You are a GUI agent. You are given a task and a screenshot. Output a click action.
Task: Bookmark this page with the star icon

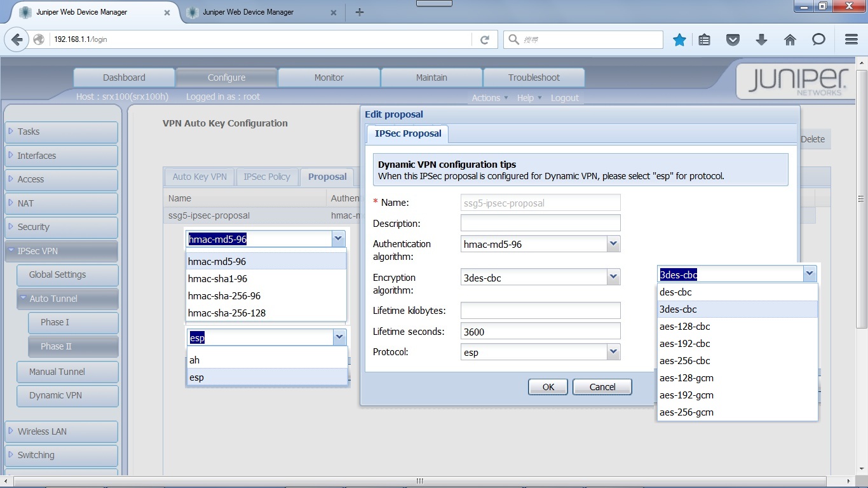coord(680,39)
